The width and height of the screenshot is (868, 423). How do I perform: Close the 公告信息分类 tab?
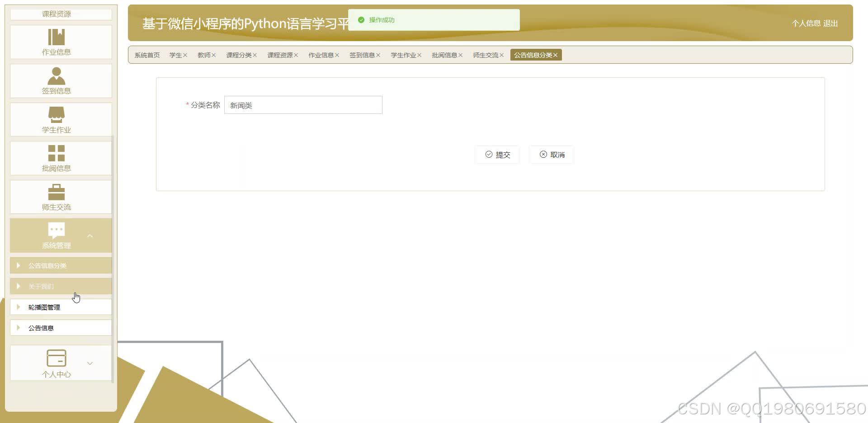point(557,55)
